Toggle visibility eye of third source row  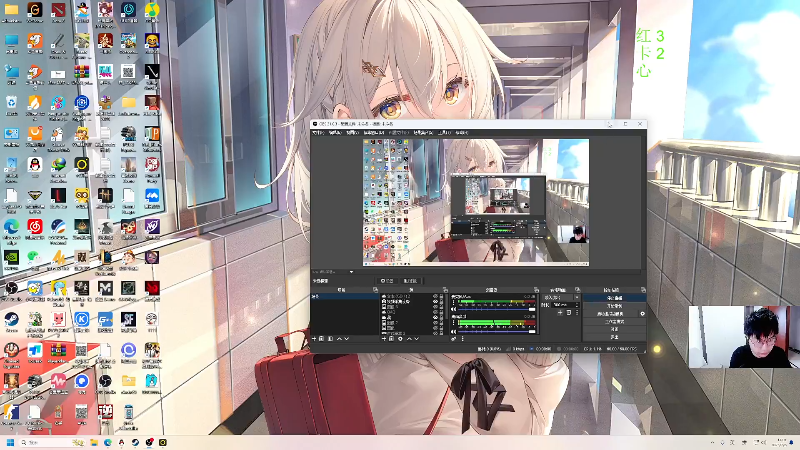[x=436, y=307]
